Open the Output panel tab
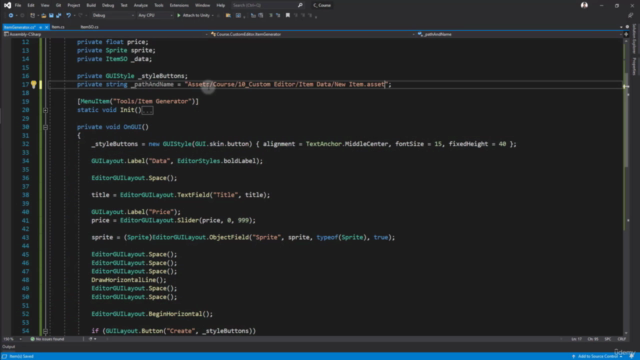Screen dimensions: 640x360 click(x=9, y=347)
